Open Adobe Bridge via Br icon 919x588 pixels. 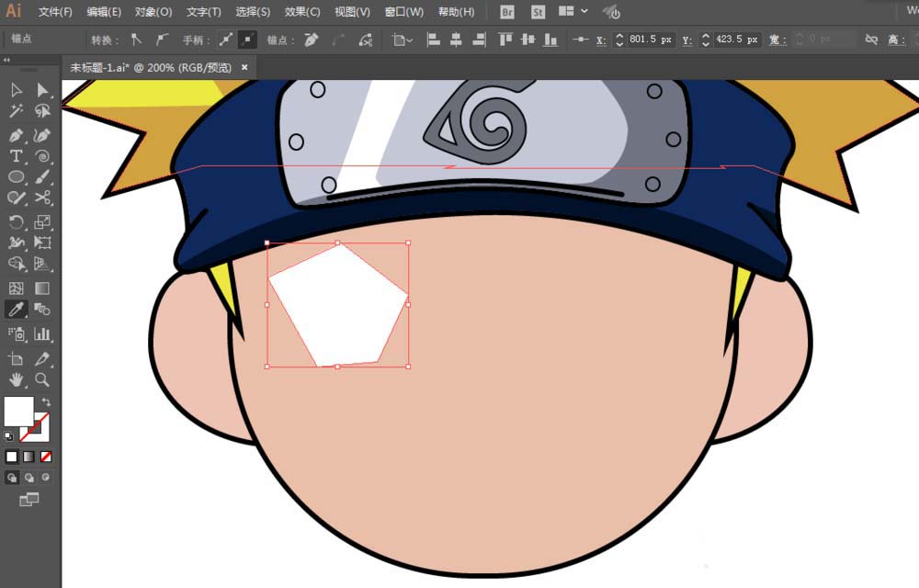click(x=507, y=12)
